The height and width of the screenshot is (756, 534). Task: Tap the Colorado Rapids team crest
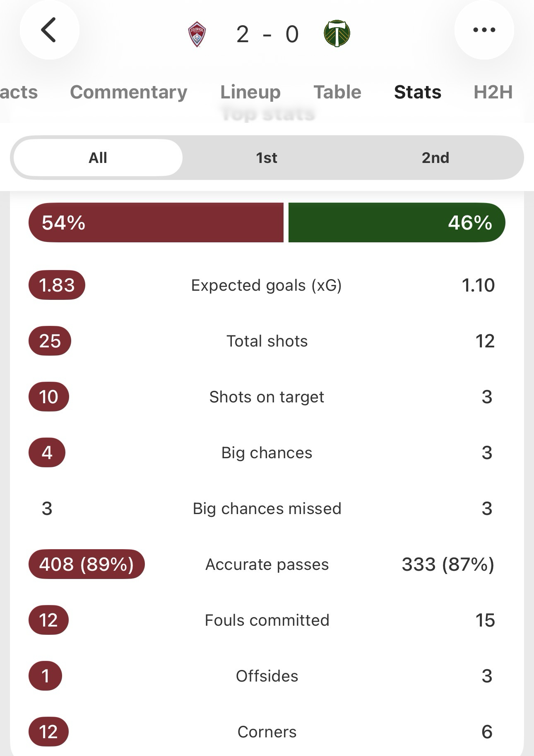pyautogui.click(x=197, y=34)
